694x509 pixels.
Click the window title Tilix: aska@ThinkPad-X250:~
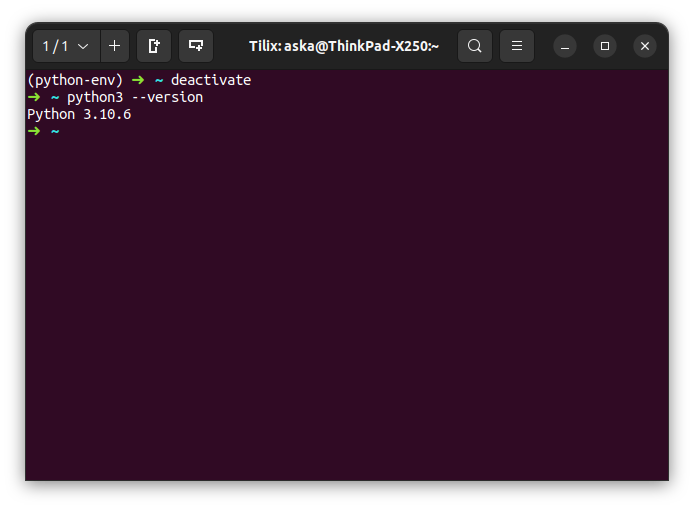(x=344, y=46)
